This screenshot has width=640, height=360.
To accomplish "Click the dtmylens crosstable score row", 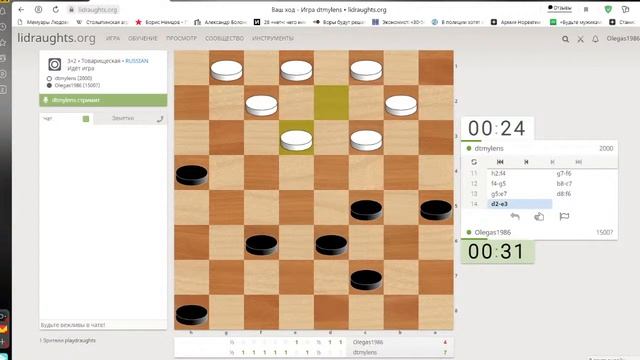I will coord(313,352).
